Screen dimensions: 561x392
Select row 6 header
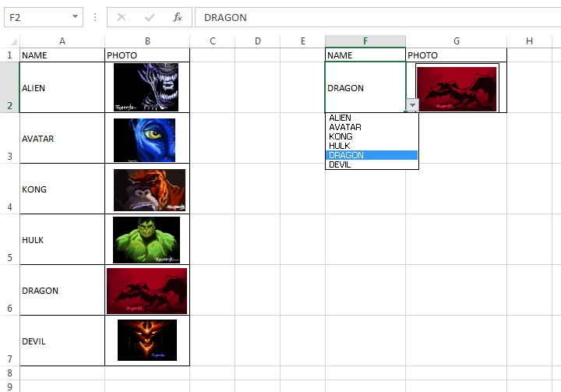pyautogui.click(x=9, y=291)
